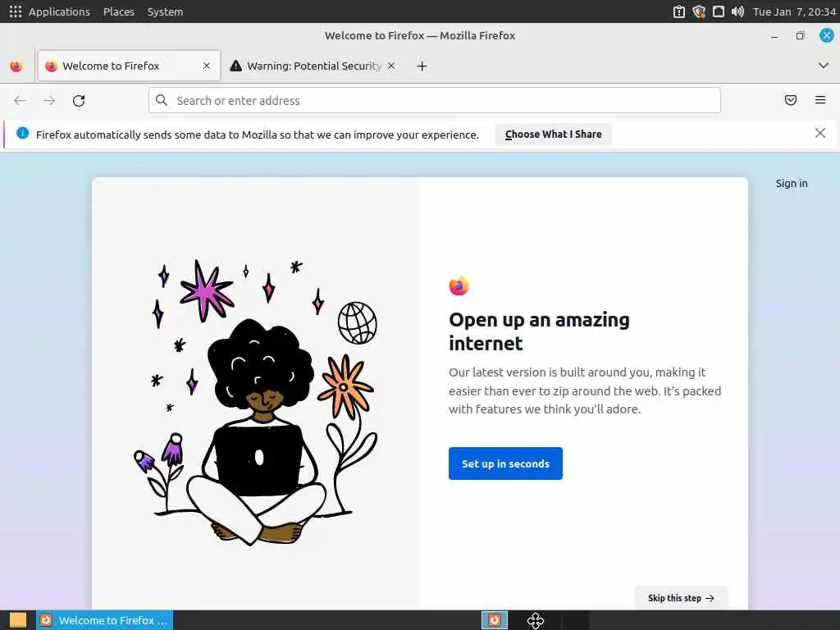Click the volume speaker icon in system tray
This screenshot has width=840, height=630.
(737, 11)
